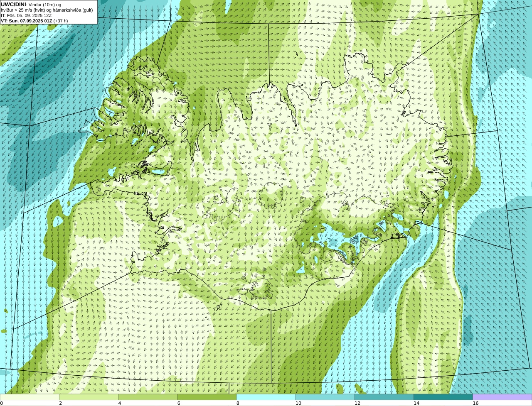Viewport: 532px width, 406px height.
Task: Click the medium green 4–6 m/s legend swatch
Action: tap(148, 397)
